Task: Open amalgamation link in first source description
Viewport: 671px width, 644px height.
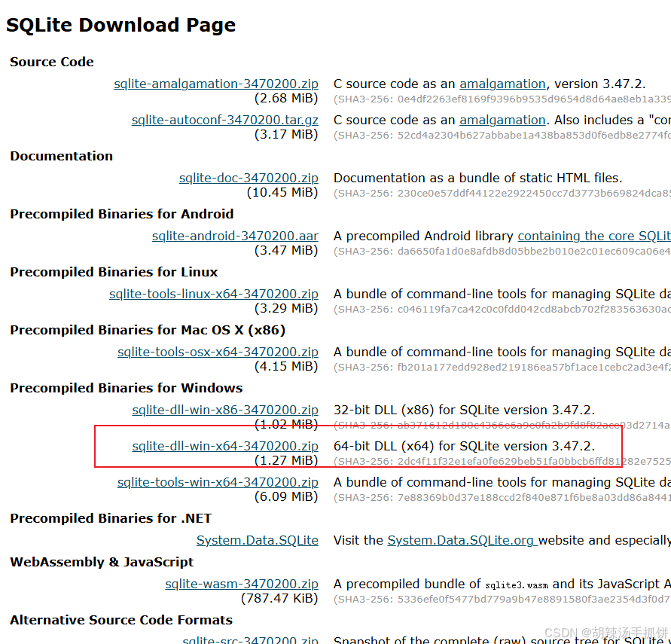Action: pos(503,84)
